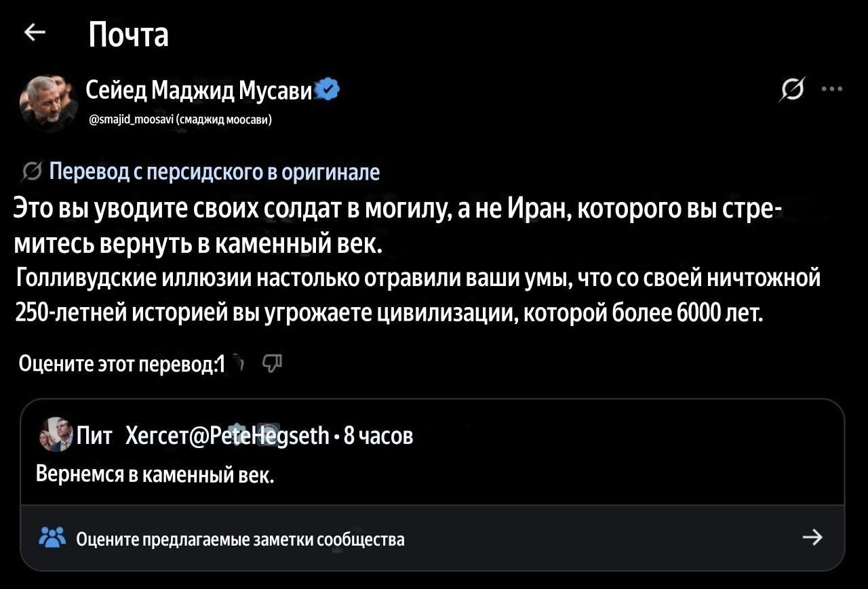Click the author name "Сейед Маджид Мусави"
The height and width of the screenshot is (589, 868).
click(198, 89)
